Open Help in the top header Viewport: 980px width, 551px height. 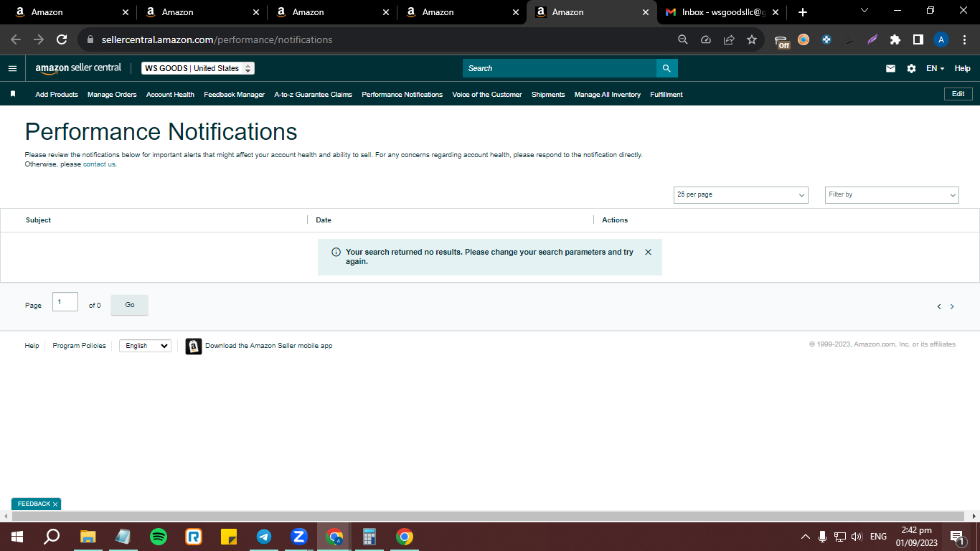pyautogui.click(x=963, y=68)
